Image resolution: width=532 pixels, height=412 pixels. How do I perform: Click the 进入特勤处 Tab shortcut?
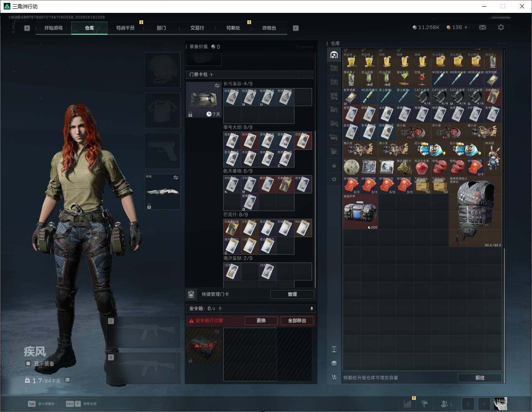[41, 404]
